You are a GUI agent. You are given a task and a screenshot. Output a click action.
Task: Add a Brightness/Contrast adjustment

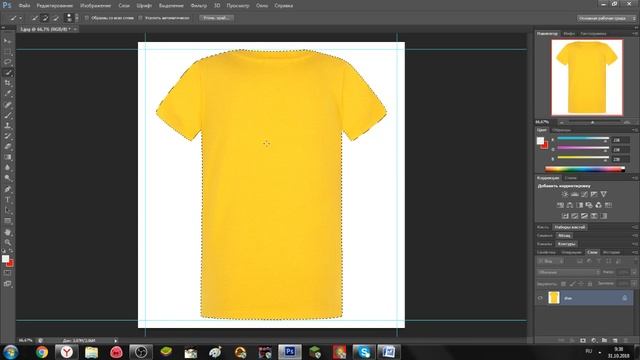565,194
